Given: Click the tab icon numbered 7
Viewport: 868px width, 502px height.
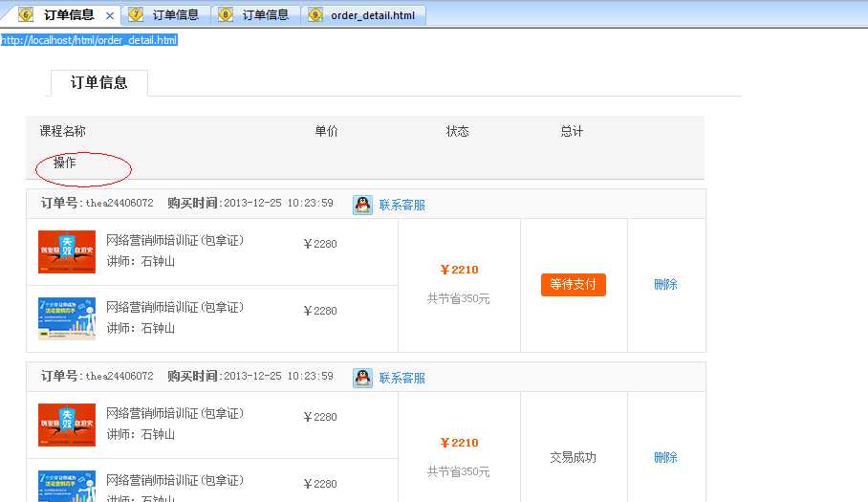Looking at the screenshot, I should (x=136, y=15).
